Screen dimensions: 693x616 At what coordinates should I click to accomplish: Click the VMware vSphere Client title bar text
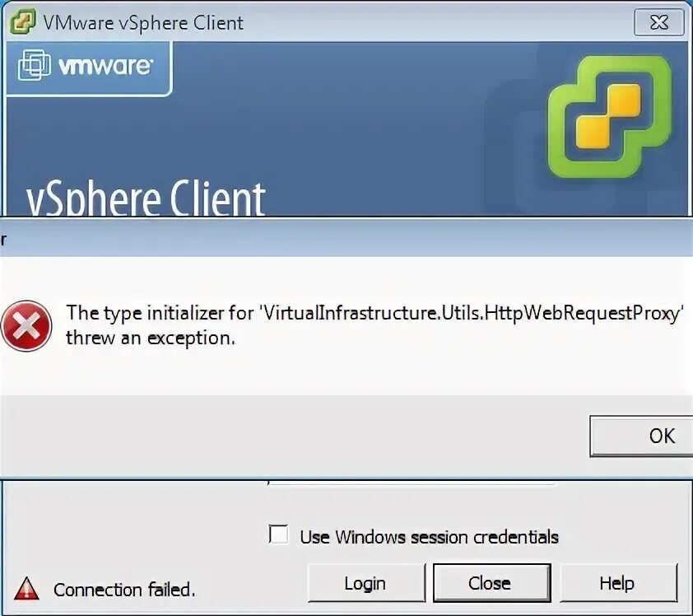143,22
